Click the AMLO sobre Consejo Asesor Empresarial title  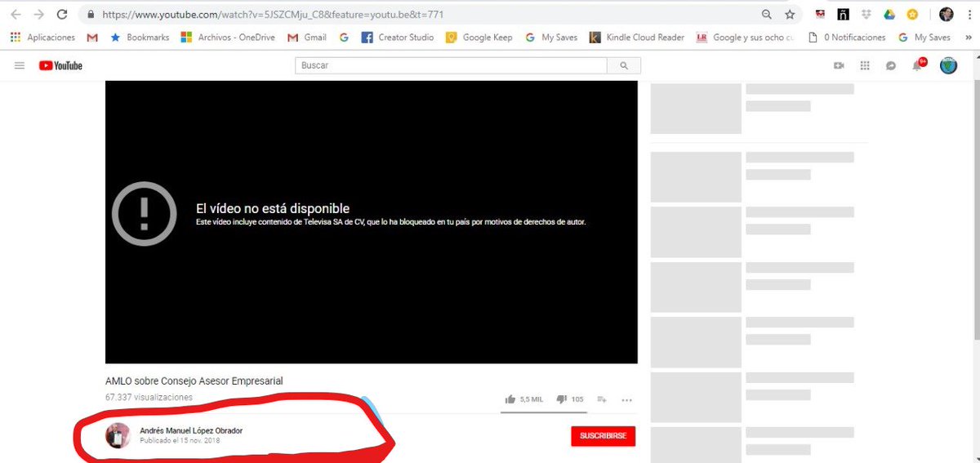194,381
